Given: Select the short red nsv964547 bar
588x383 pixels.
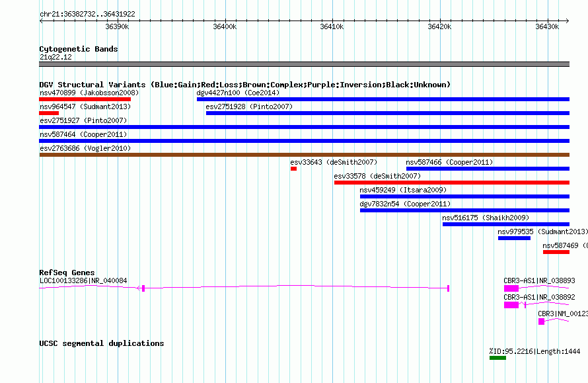Looking at the screenshot, I should [x=49, y=113].
